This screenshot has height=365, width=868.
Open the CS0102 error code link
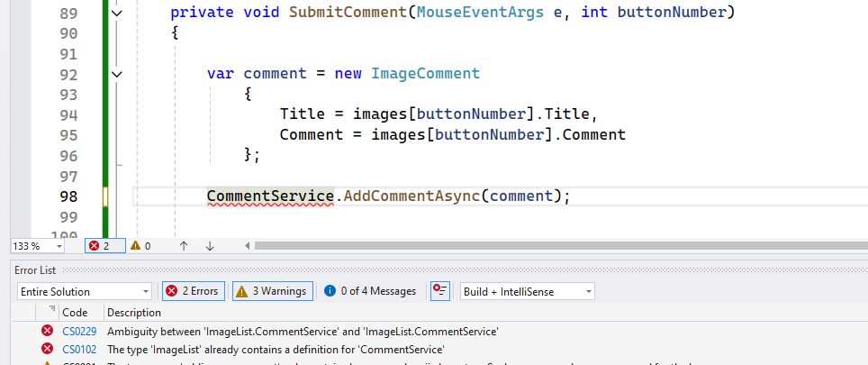tap(80, 350)
